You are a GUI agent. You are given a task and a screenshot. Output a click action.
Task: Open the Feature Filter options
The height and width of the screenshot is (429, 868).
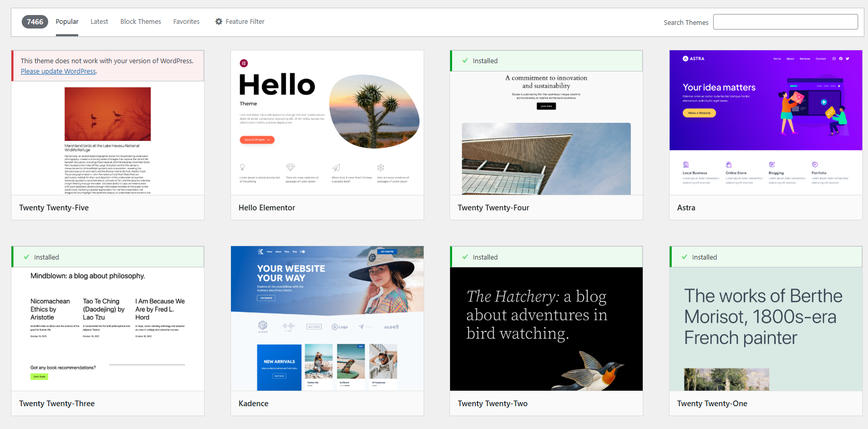coord(240,22)
